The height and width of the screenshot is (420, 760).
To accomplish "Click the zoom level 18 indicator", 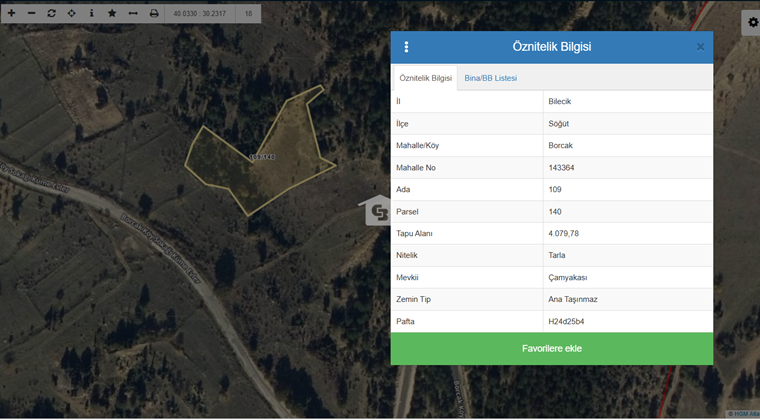I will [248, 13].
